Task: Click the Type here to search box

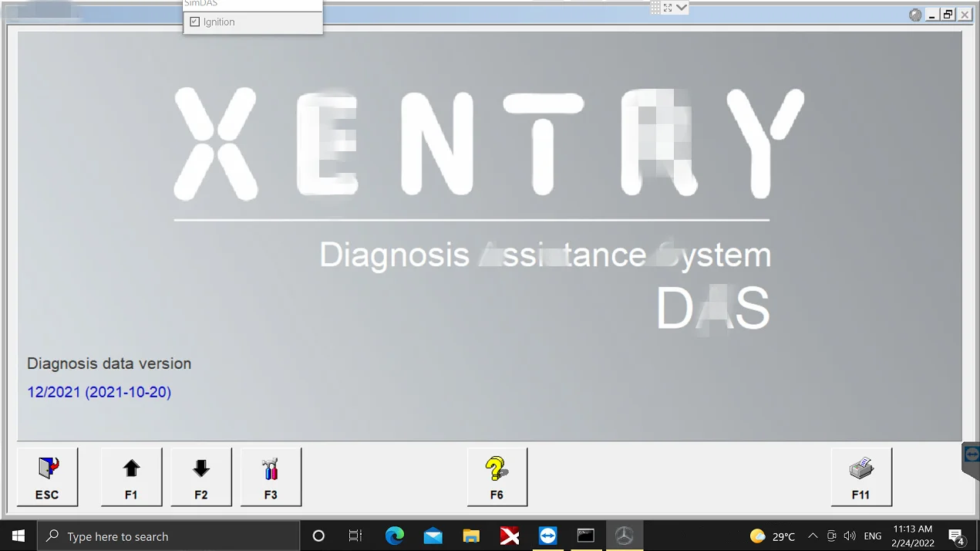Action: (x=168, y=536)
